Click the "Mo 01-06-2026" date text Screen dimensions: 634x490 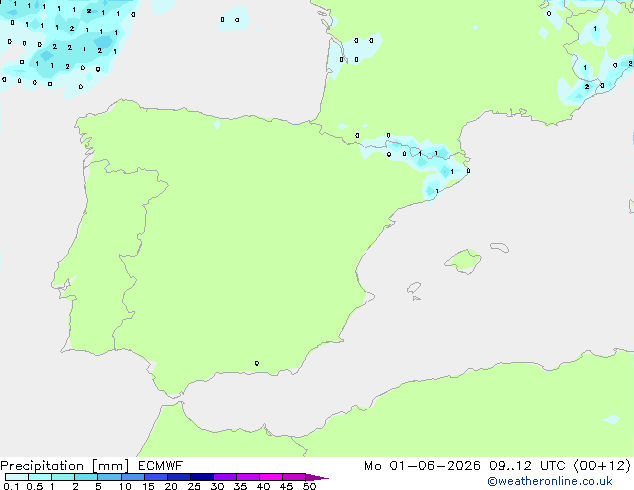422,466
